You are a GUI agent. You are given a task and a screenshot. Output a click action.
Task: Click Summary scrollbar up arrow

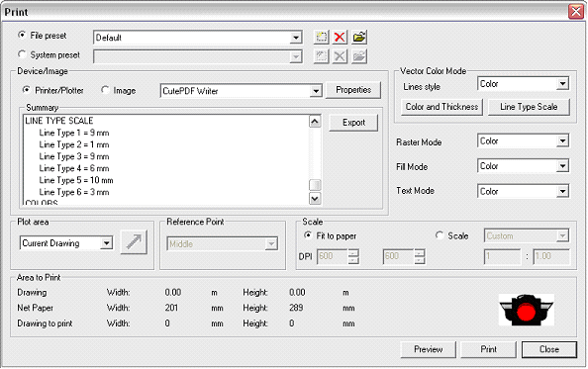[315, 122]
